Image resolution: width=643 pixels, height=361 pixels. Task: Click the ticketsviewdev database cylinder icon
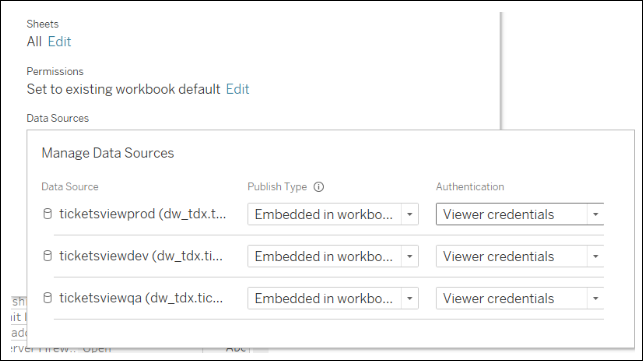click(48, 256)
